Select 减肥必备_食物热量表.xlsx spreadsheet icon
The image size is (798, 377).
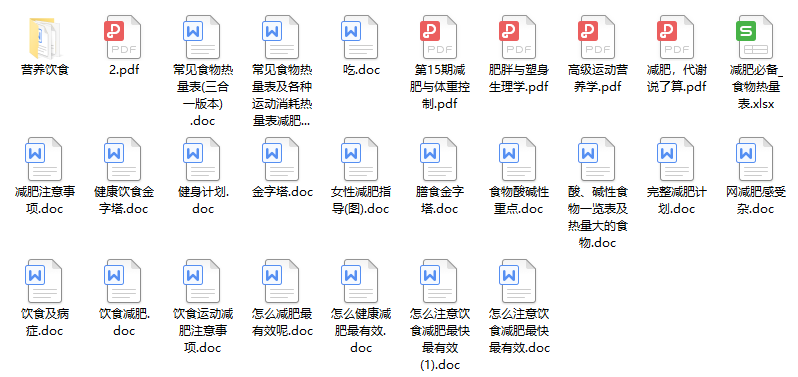755,37
